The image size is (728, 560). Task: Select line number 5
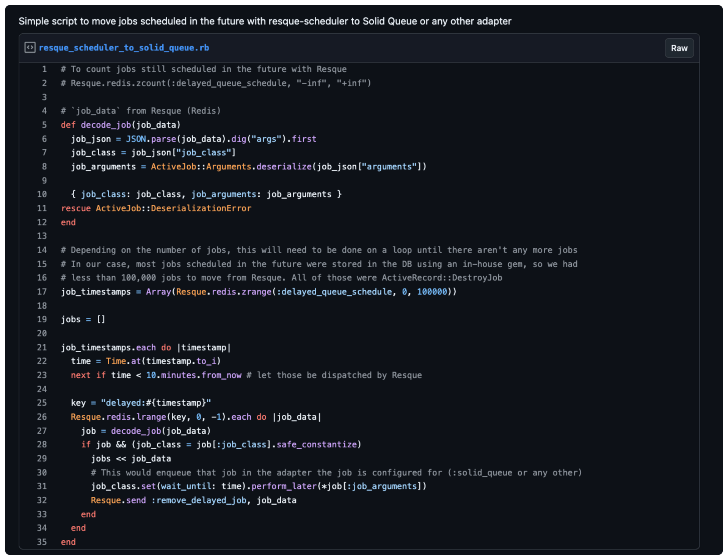click(x=44, y=125)
